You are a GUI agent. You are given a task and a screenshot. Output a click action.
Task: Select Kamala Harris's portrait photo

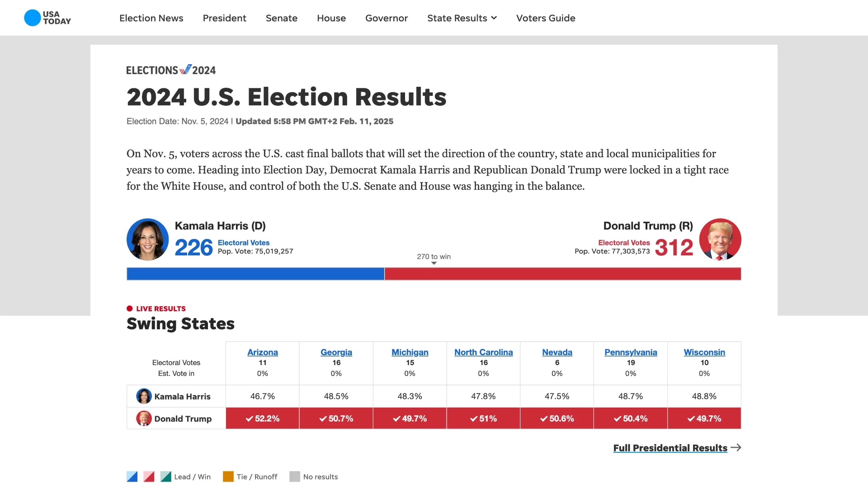click(x=147, y=239)
